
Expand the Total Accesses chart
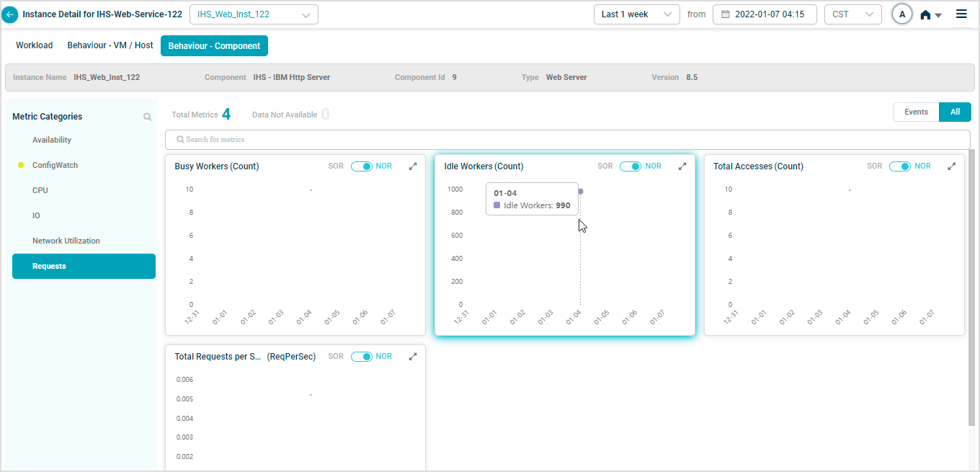[x=952, y=166]
